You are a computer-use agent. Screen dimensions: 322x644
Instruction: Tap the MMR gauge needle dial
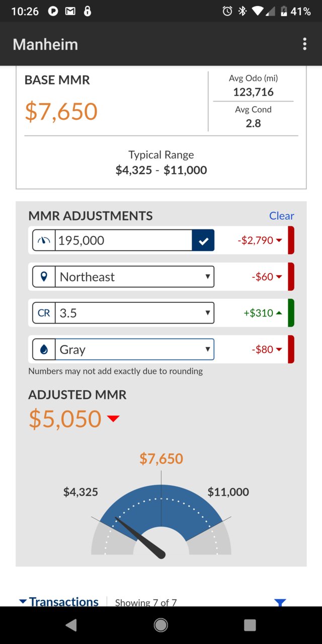coord(161,519)
